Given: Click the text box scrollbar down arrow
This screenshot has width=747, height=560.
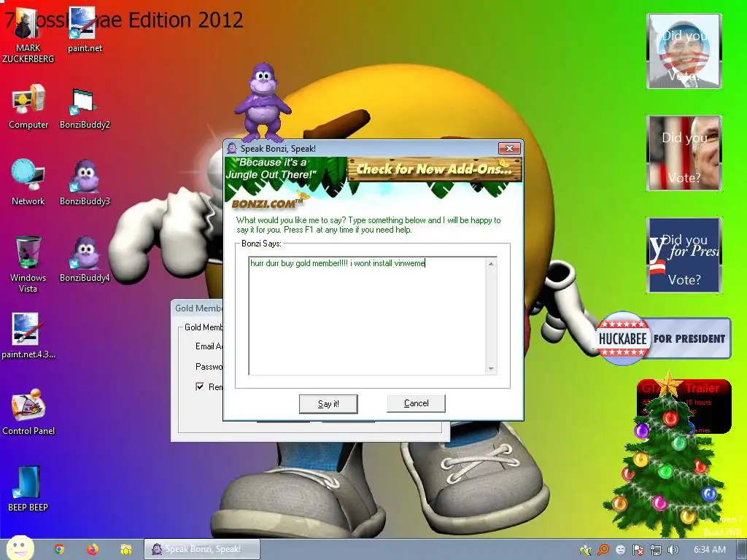Looking at the screenshot, I should (x=491, y=369).
